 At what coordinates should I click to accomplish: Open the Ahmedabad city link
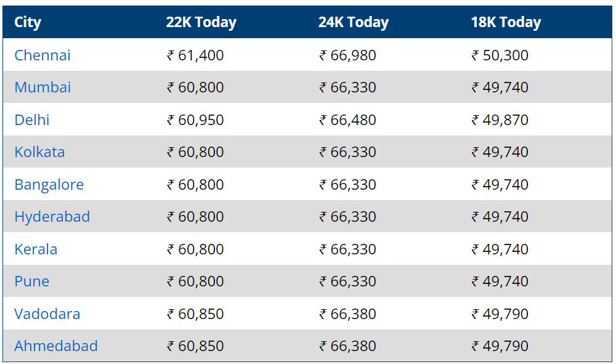coord(56,346)
